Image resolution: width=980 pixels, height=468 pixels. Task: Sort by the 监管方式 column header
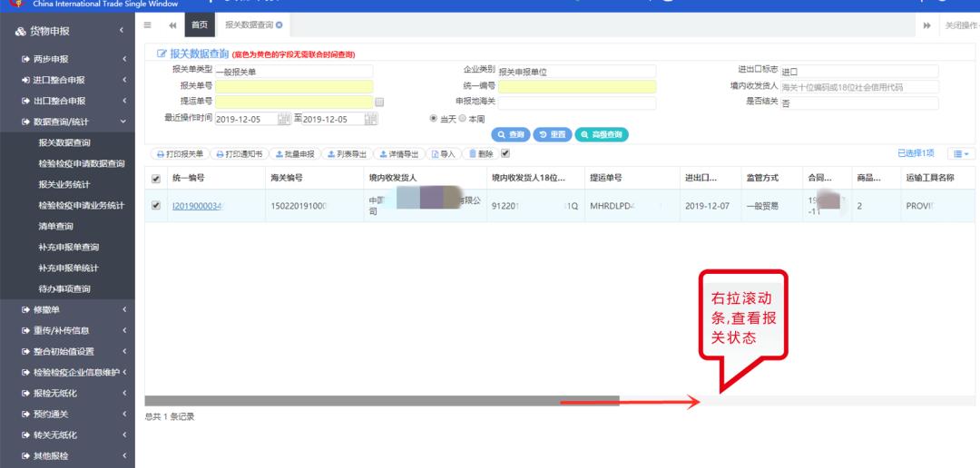point(762,178)
